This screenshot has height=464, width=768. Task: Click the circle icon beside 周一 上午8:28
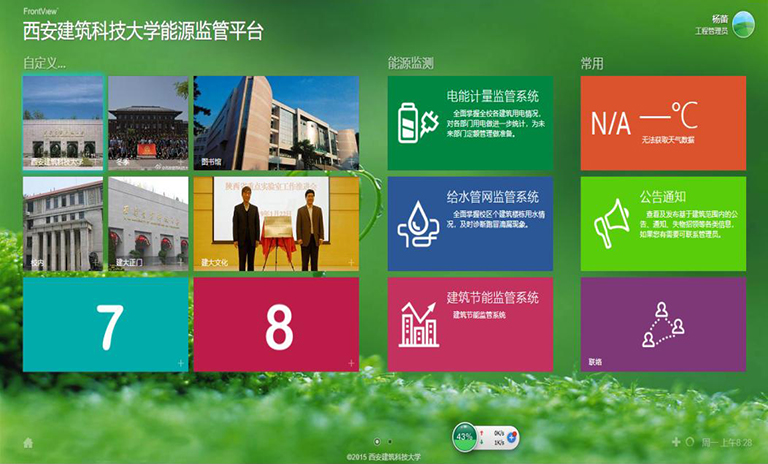tap(690, 442)
